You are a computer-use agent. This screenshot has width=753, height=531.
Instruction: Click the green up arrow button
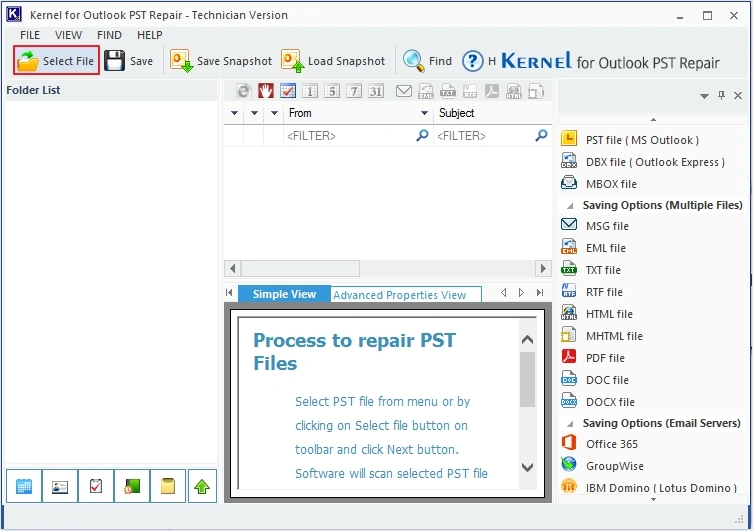coord(202,486)
